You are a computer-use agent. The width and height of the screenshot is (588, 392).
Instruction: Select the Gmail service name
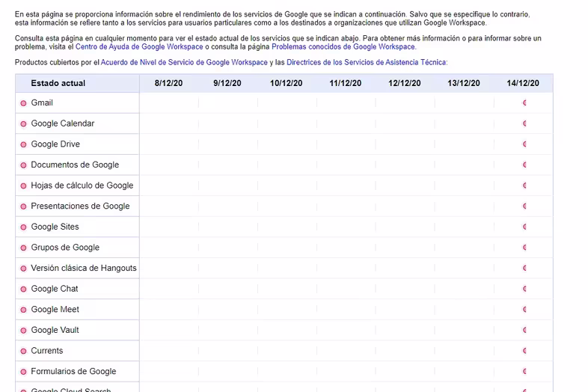click(x=42, y=102)
